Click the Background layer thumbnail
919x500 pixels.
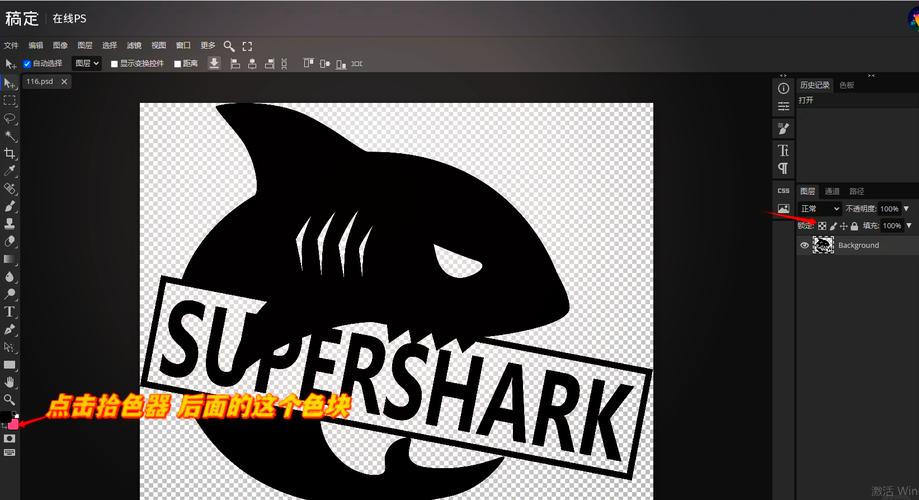click(823, 245)
